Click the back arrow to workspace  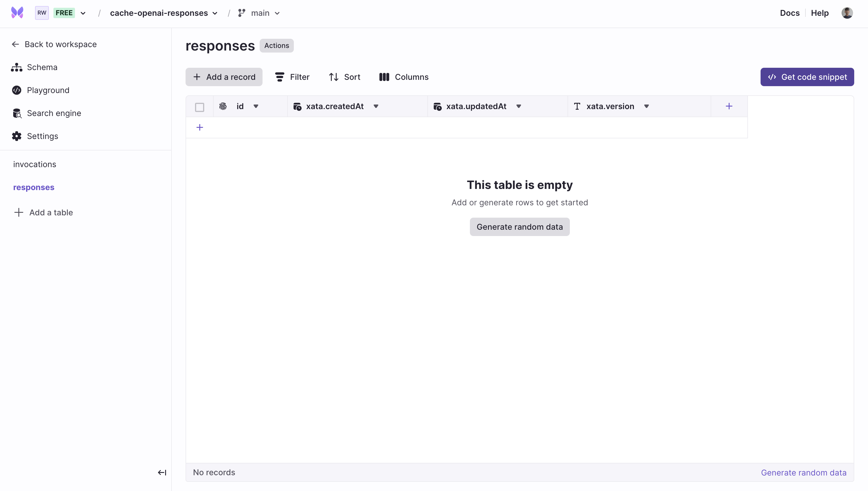pos(15,44)
